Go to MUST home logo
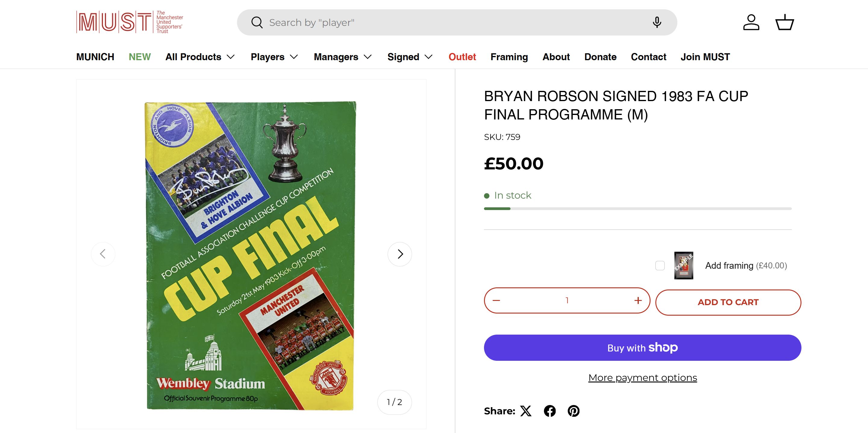The width and height of the screenshot is (868, 433). (130, 22)
